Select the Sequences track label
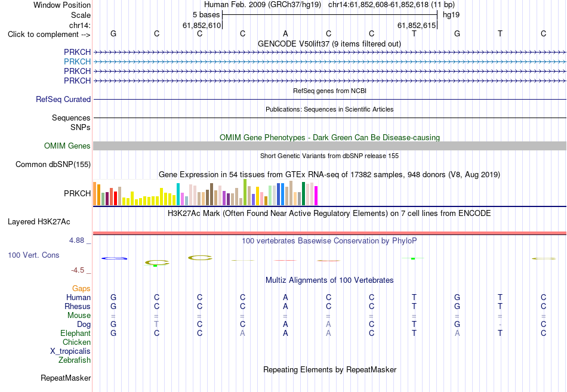This screenshot has width=567, height=392. click(x=71, y=118)
